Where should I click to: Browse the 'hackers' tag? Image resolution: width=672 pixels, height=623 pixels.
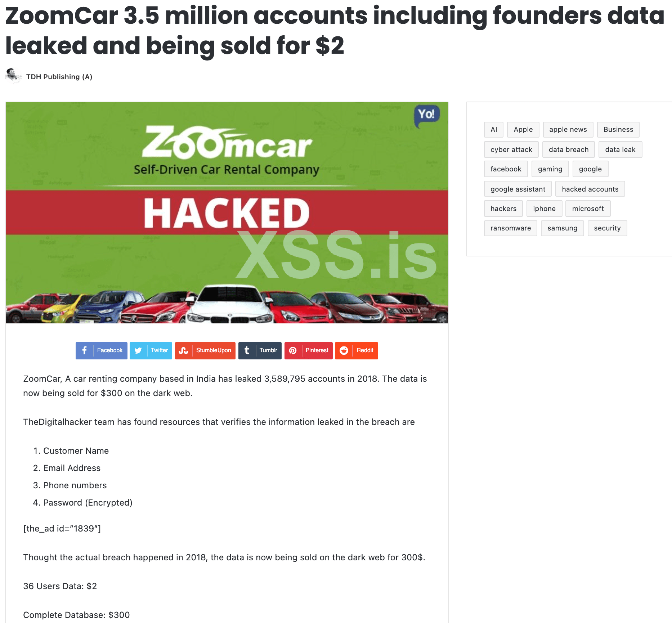pos(503,209)
